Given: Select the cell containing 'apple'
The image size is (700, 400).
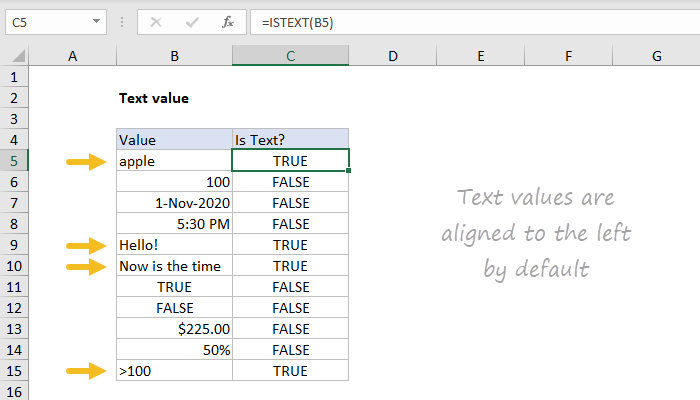Looking at the screenshot, I should [175, 161].
